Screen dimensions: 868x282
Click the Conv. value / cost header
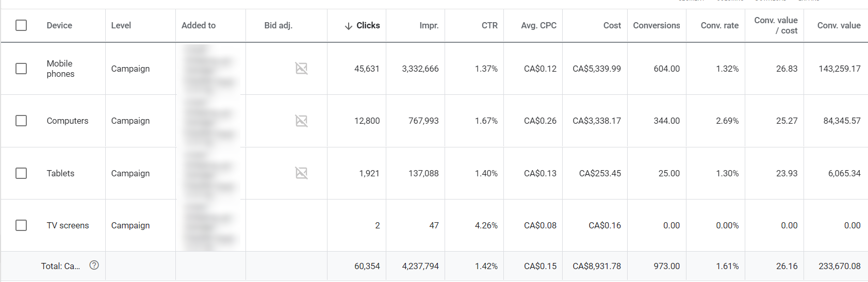(776, 25)
